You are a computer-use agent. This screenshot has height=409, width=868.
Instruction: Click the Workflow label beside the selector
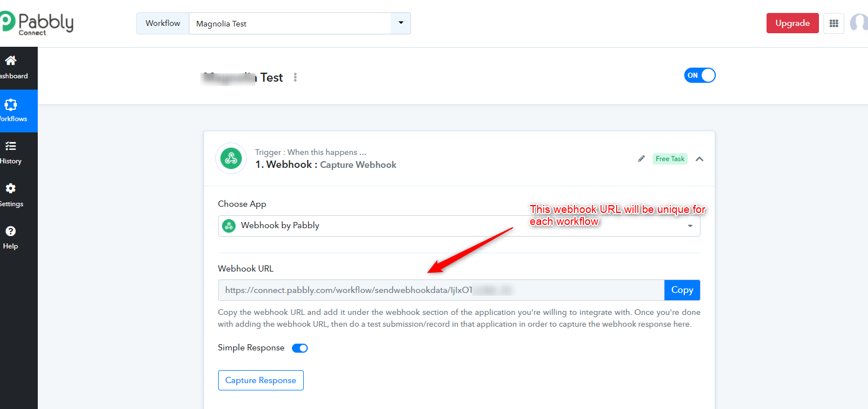point(163,24)
